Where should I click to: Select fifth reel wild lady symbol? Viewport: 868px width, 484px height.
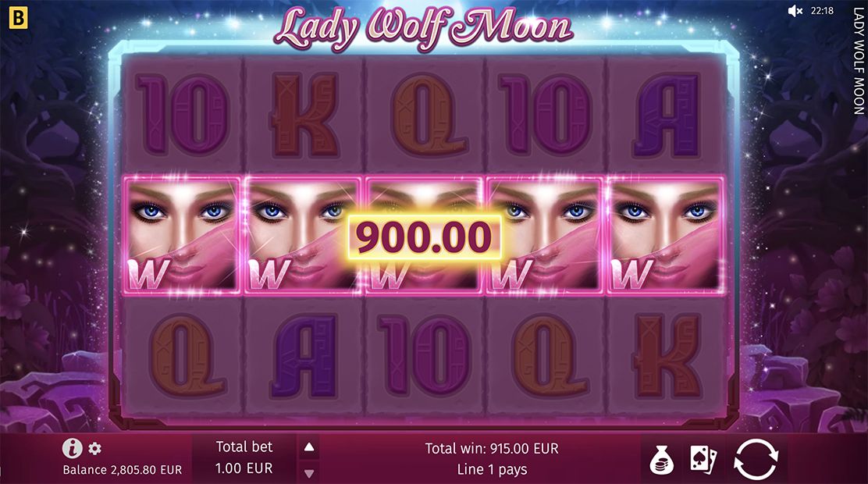pos(666,235)
